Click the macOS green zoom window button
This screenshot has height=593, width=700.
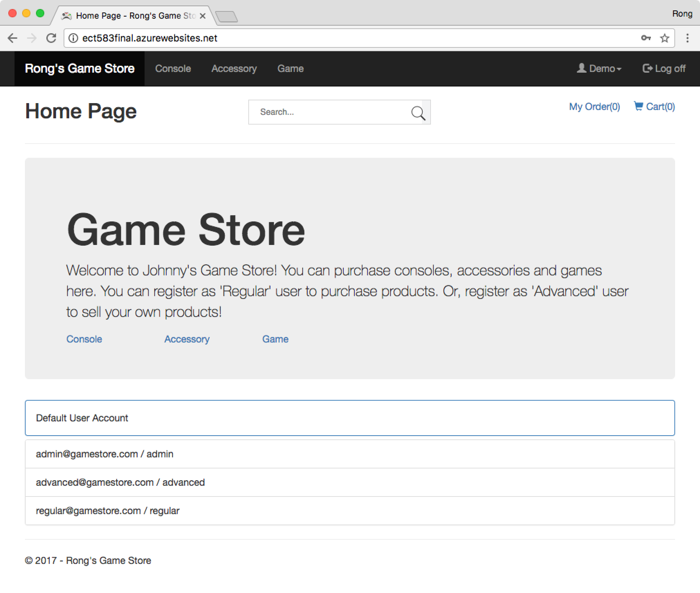pos(40,13)
